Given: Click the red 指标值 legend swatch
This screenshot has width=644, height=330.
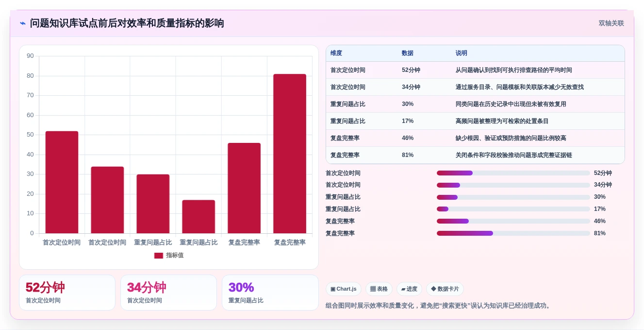Looking at the screenshot, I should (159, 256).
